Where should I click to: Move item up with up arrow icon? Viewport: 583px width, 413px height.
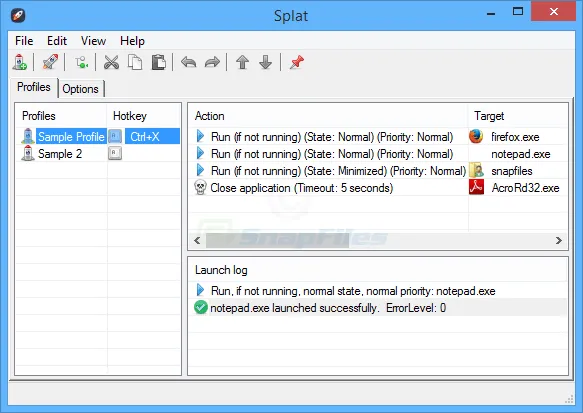(x=242, y=62)
